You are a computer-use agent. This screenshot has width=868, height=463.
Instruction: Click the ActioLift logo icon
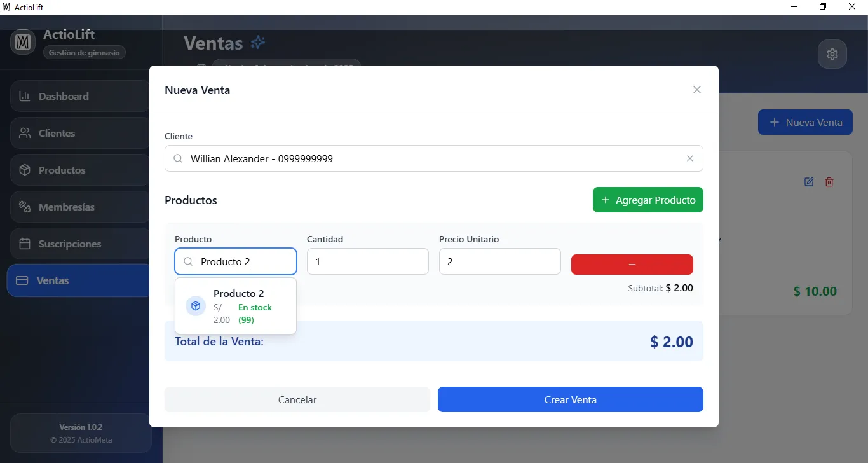tap(22, 41)
